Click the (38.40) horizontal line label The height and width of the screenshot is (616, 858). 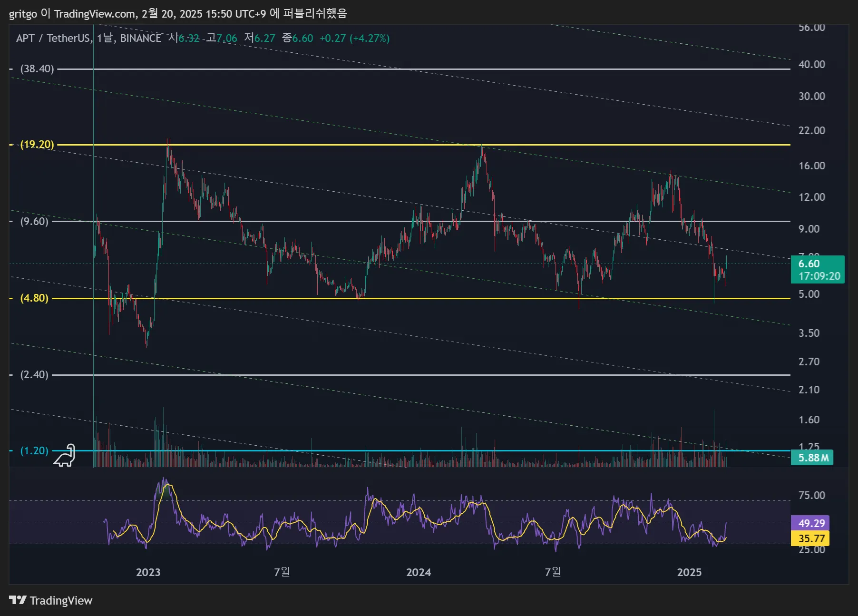pyautogui.click(x=37, y=69)
